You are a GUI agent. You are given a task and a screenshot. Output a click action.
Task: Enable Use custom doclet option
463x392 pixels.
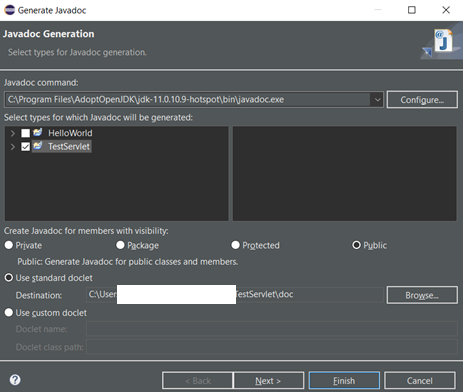pyautogui.click(x=9, y=312)
